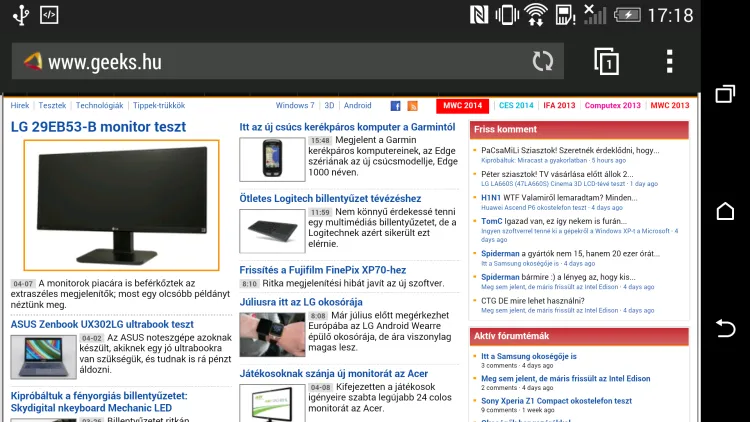The image size is (750, 422).
Task: Open the CES 2014 tab
Action: tap(516, 105)
